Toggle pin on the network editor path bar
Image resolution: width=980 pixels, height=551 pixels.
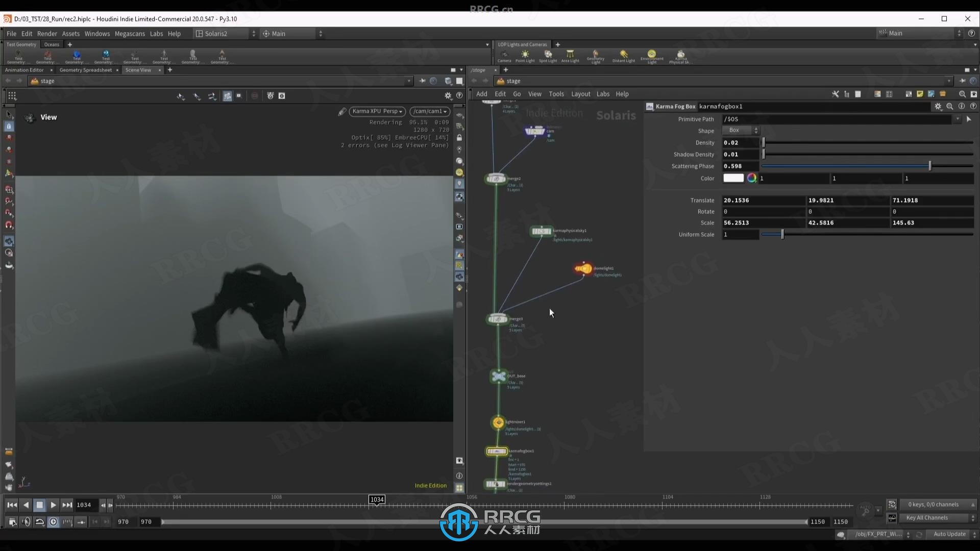pos(962,81)
